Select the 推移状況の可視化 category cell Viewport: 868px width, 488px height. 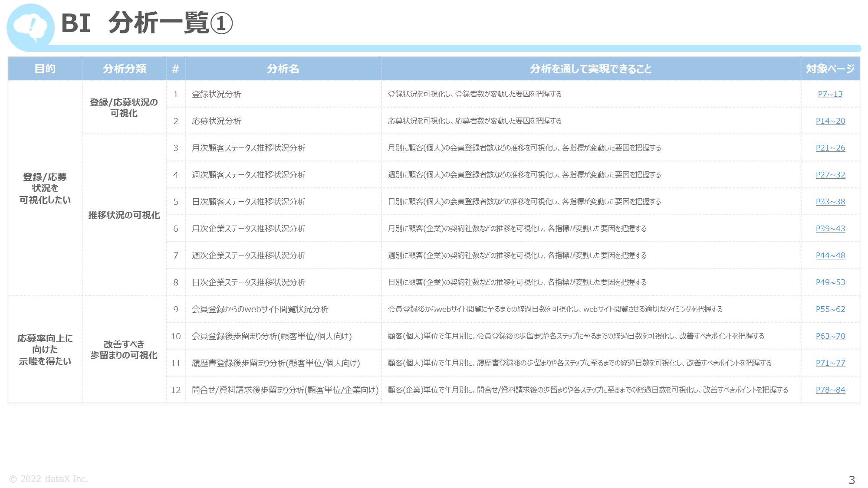coord(124,215)
